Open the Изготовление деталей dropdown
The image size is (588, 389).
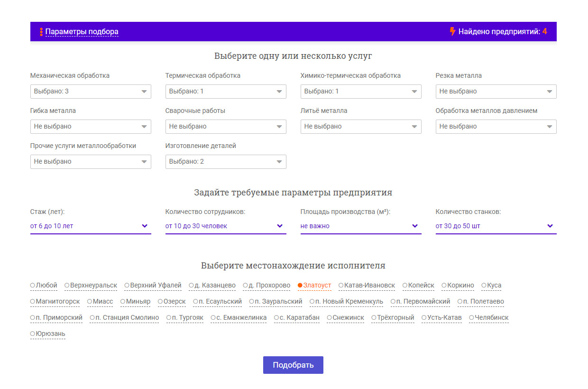click(226, 161)
